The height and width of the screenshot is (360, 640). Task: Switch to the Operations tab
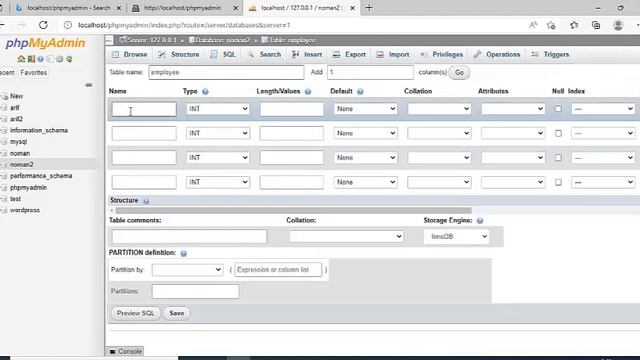tap(497, 54)
